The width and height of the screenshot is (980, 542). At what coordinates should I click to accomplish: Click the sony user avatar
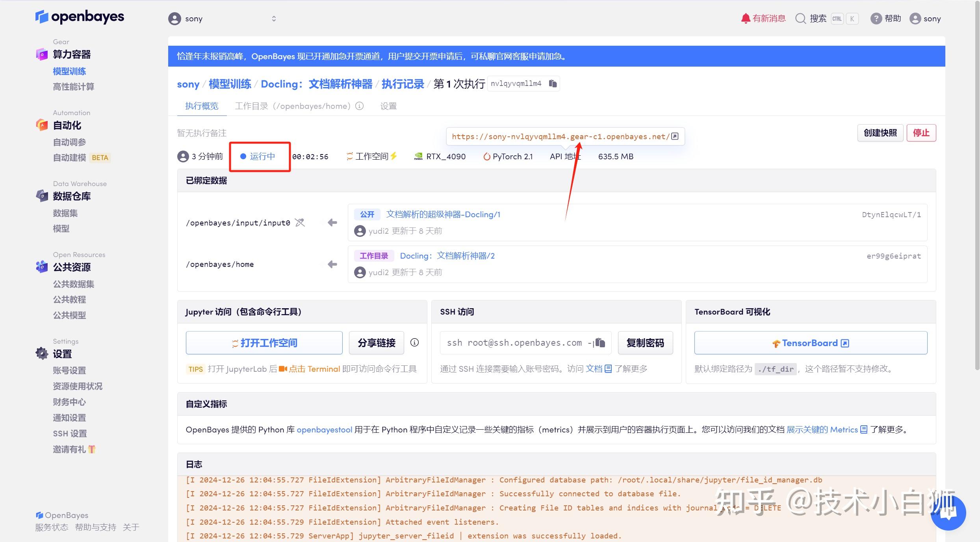pos(914,18)
